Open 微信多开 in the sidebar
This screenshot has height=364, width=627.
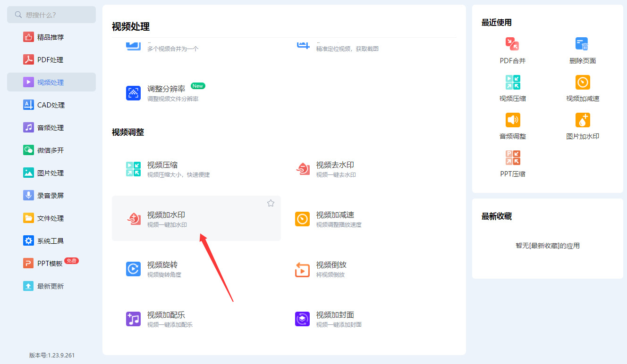tap(51, 150)
